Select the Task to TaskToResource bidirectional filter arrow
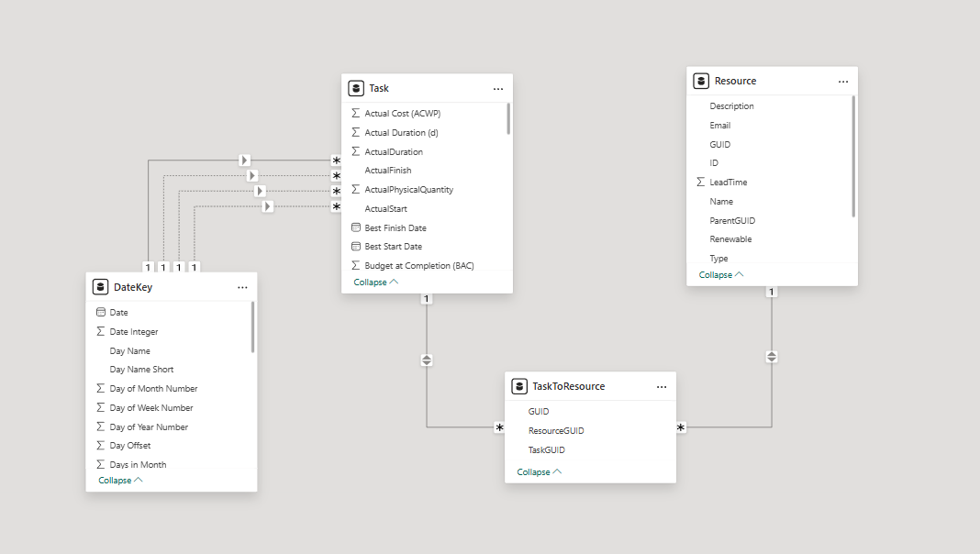Screen dimensions: 980x554 pyautogui.click(x=427, y=360)
